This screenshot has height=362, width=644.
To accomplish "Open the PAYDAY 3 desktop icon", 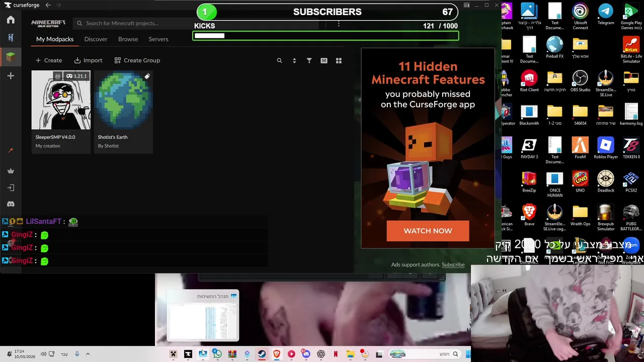I will (x=529, y=148).
